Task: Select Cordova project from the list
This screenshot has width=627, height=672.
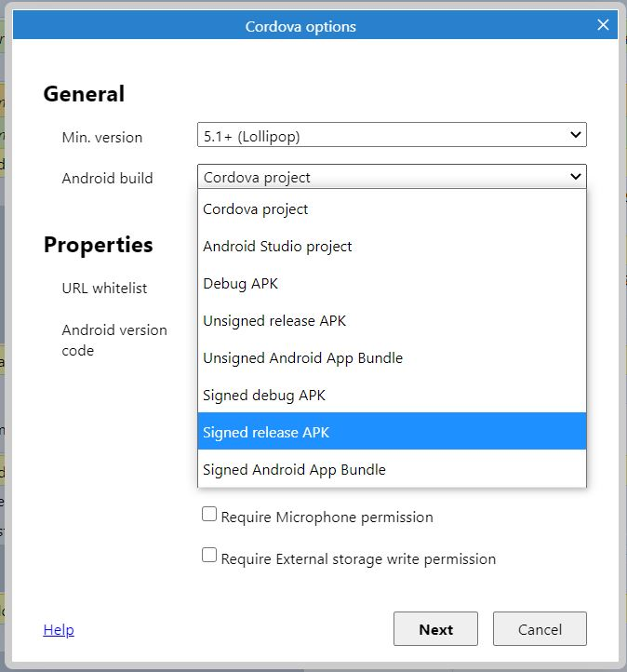Action: click(x=392, y=209)
